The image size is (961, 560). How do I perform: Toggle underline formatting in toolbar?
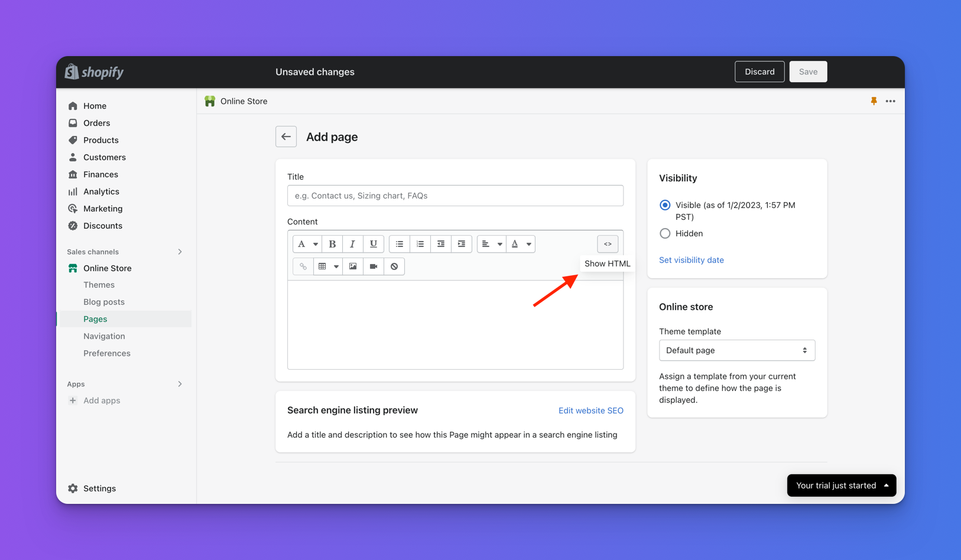[374, 244]
